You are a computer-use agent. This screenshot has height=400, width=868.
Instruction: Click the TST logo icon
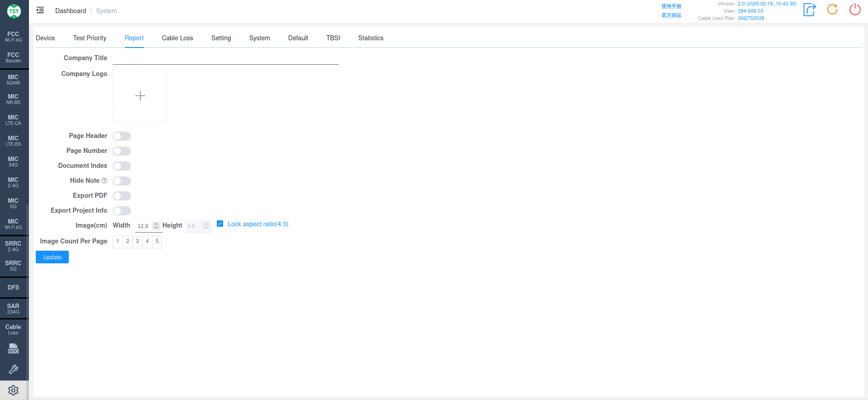14,11
